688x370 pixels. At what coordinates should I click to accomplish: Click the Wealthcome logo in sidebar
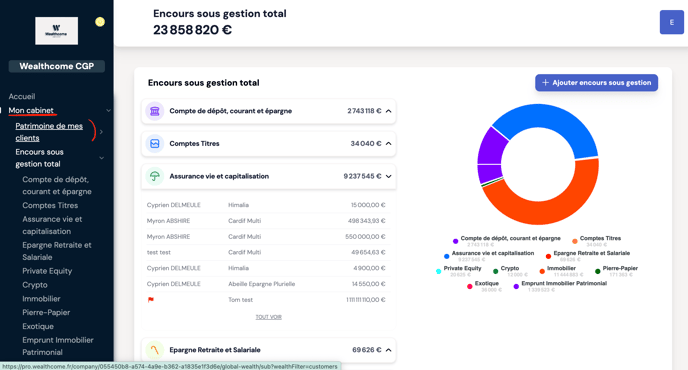pos(57,31)
